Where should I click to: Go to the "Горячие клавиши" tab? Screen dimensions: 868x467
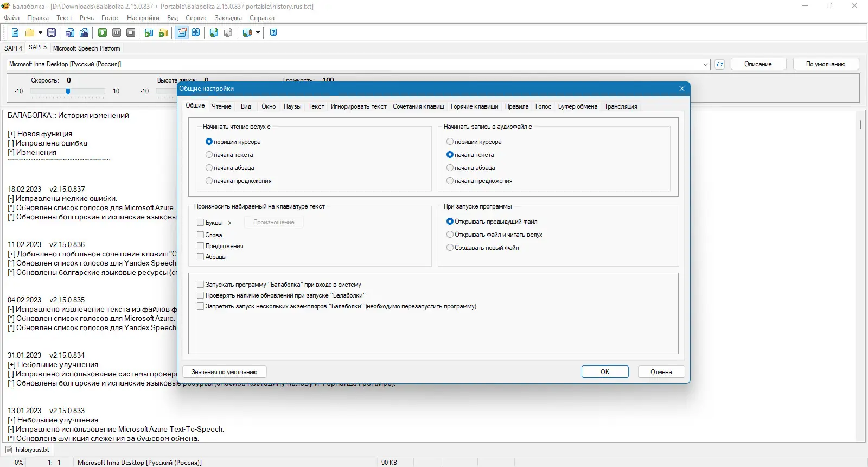tap(474, 106)
